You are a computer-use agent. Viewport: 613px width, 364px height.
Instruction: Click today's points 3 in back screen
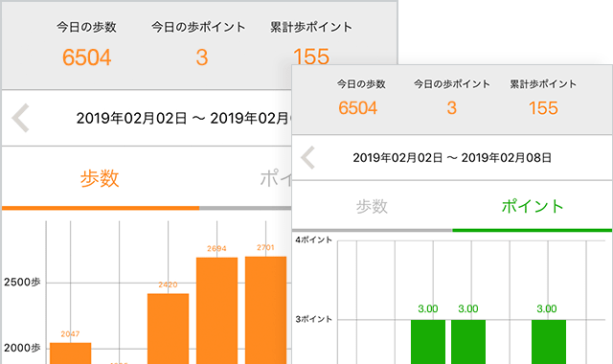202,57
